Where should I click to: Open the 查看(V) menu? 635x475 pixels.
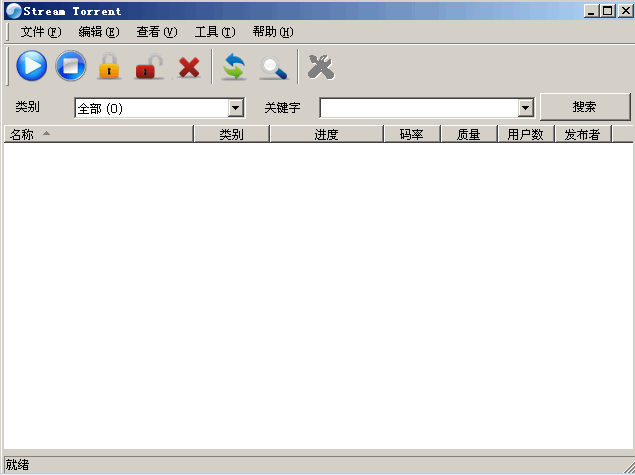157,32
